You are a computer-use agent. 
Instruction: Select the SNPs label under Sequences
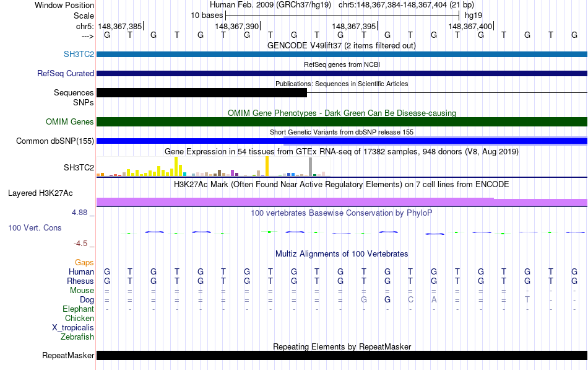(x=84, y=102)
